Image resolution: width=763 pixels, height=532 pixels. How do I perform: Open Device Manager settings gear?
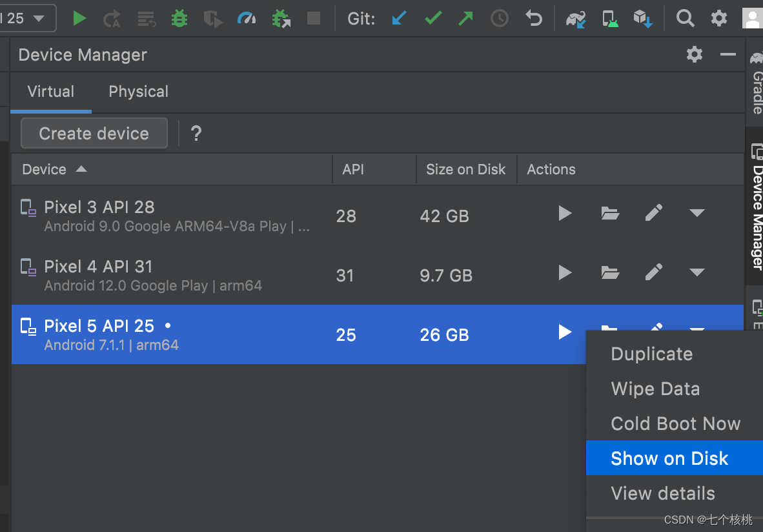(x=694, y=54)
